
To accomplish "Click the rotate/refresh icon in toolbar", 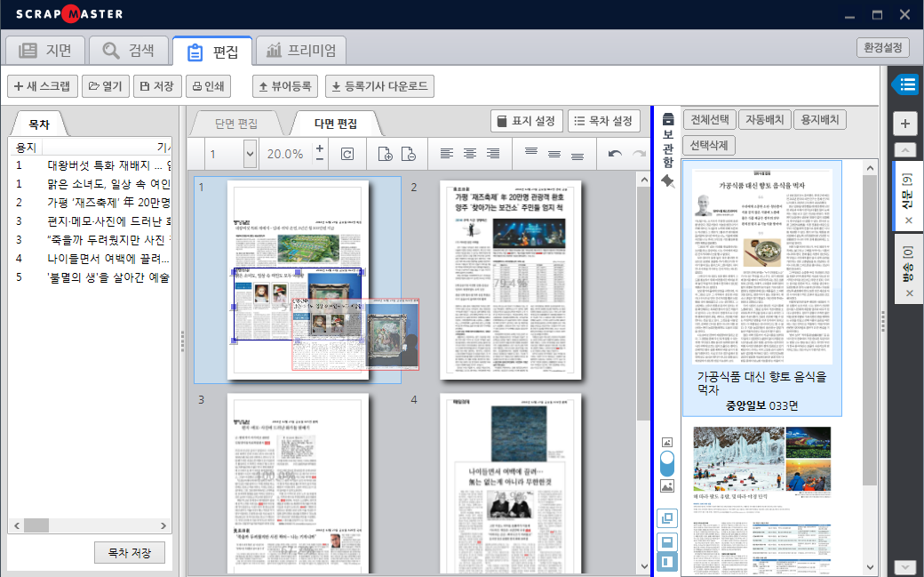I will 347,154.
